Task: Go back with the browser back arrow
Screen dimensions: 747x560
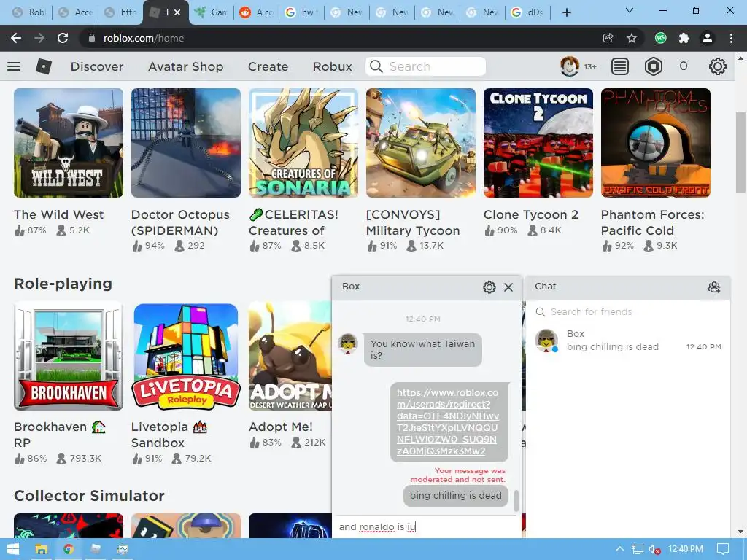Action: tap(16, 38)
